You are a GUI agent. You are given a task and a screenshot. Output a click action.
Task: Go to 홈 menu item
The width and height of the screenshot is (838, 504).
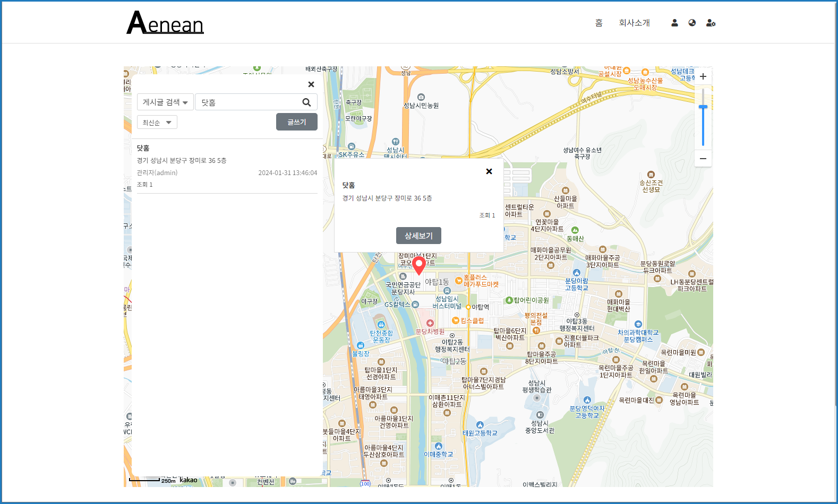(x=598, y=23)
